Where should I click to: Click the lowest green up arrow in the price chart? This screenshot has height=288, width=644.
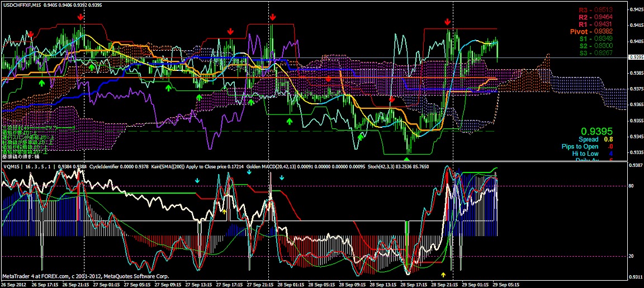tap(361, 136)
